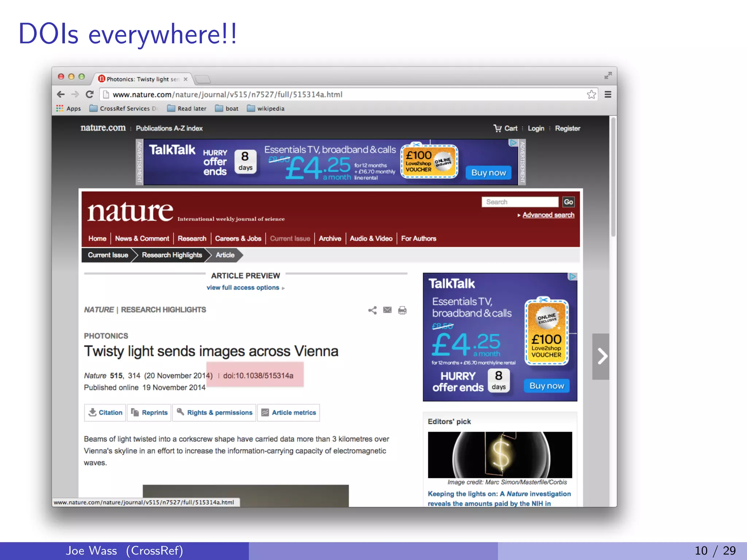Click the page vertical scrollbar
This screenshot has height=560, width=747.
click(614, 177)
